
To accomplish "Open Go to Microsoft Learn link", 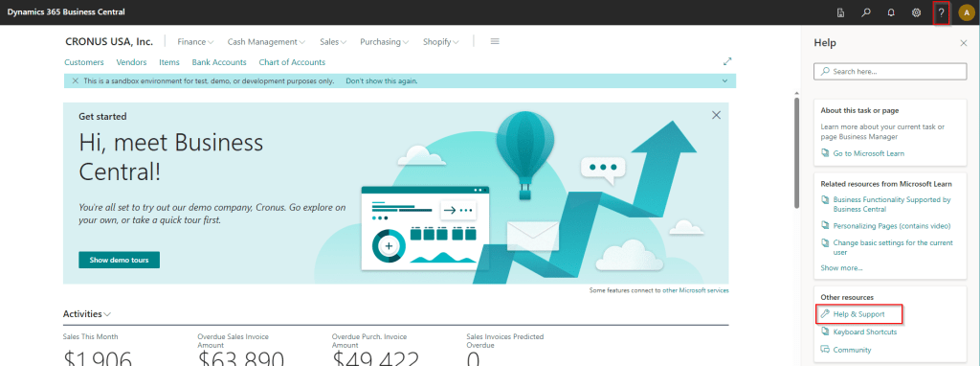I will 868,153.
